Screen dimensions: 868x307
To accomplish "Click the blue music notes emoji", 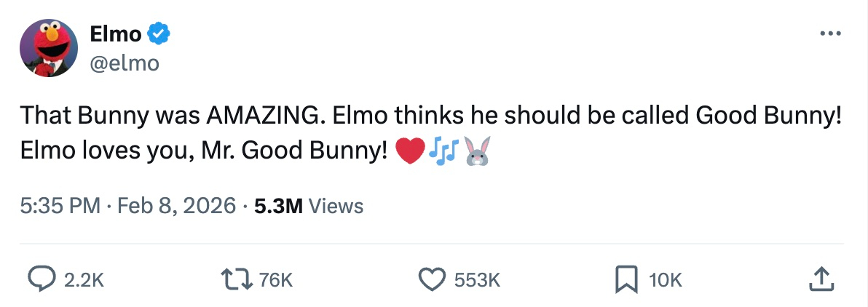I will click(x=442, y=151).
